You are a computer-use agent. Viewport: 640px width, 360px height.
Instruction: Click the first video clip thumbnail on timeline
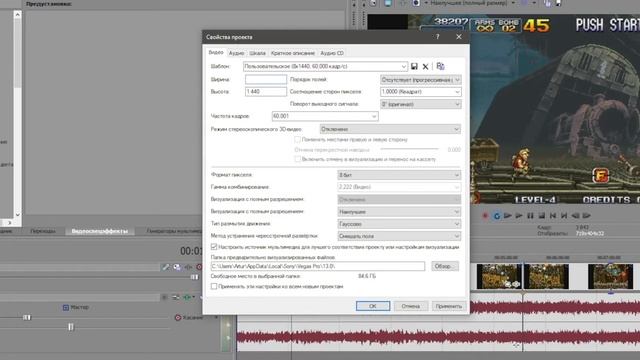tap(499, 276)
